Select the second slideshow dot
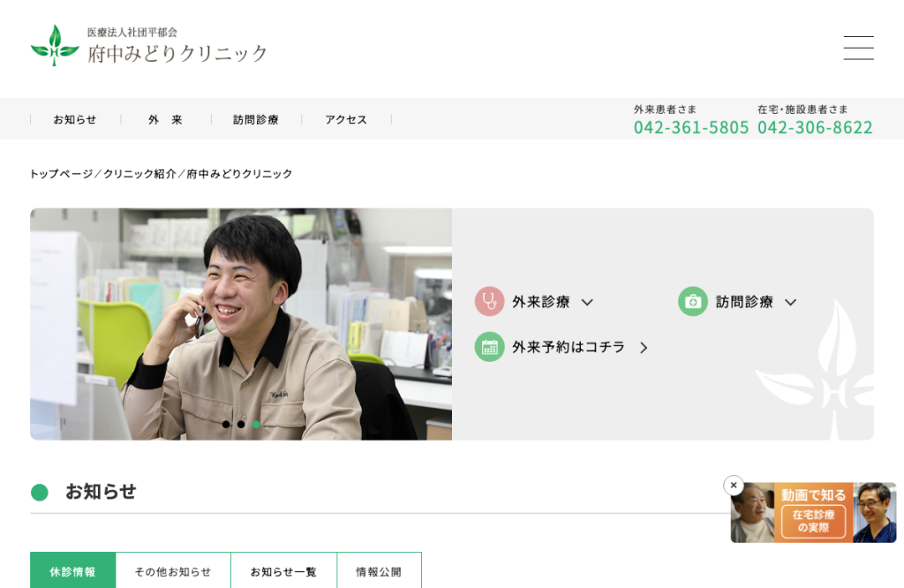Image resolution: width=904 pixels, height=588 pixels. click(x=241, y=425)
